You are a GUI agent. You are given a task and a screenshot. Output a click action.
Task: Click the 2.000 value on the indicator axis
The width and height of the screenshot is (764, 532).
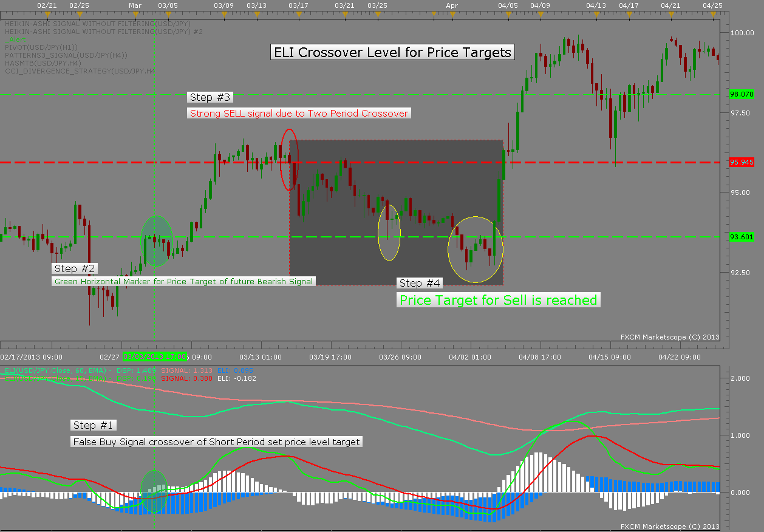pyautogui.click(x=741, y=378)
